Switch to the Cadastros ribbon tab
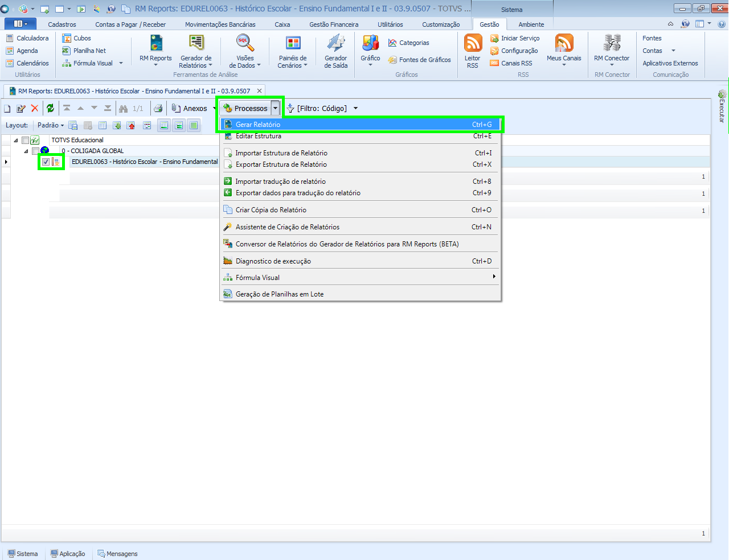The width and height of the screenshot is (729, 560). coord(62,24)
